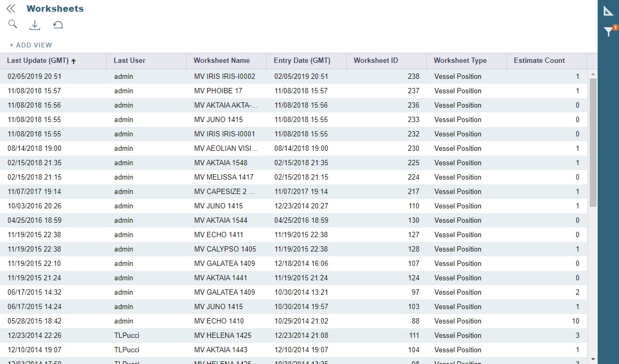Screen dimensions: 619x364
Task: Click the download/export icon
Action: click(35, 25)
